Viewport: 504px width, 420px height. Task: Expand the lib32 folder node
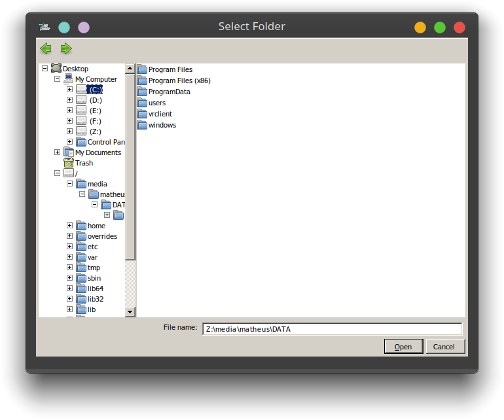click(x=69, y=299)
